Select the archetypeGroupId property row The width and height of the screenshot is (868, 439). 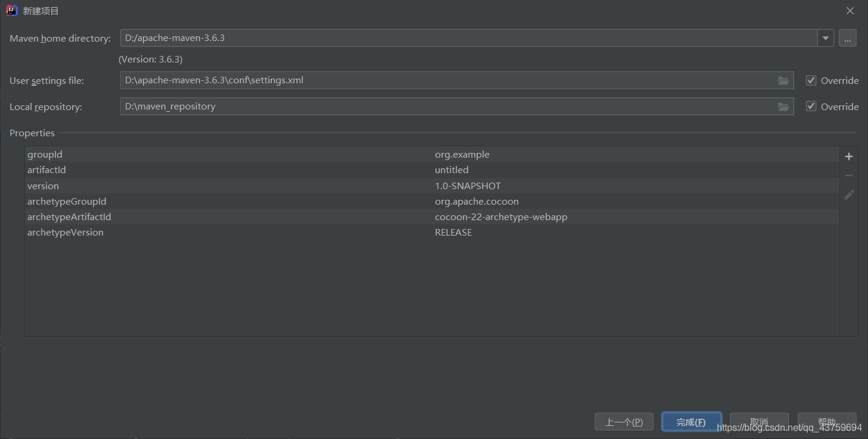tap(432, 201)
